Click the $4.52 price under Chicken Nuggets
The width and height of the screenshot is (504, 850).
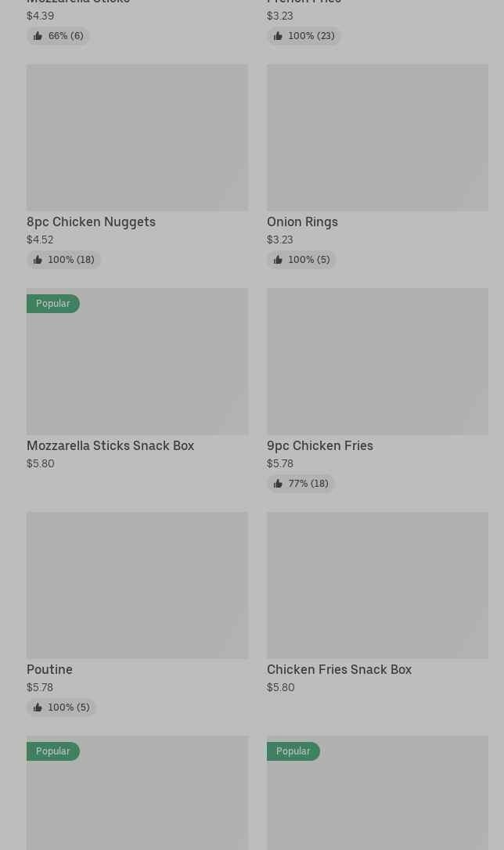(x=40, y=240)
